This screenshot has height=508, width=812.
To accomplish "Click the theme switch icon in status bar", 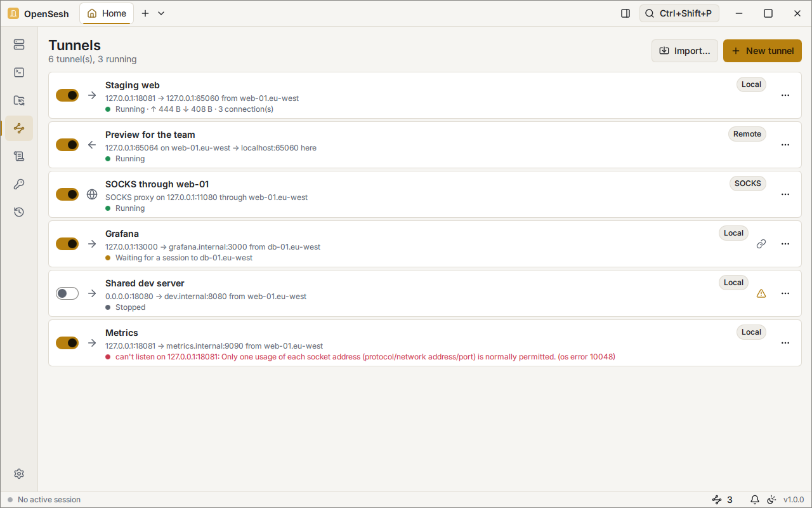I will pos(772,500).
